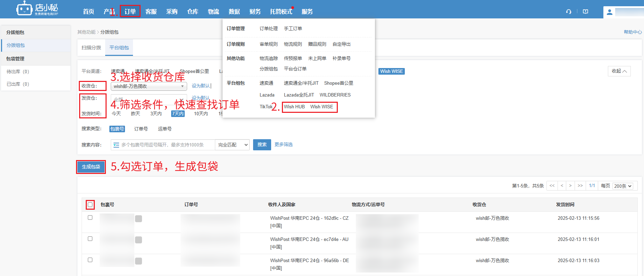Viewport: 644px width, 276px height.
Task: Open the 200条 per-page dropdown
Action: tap(623, 186)
